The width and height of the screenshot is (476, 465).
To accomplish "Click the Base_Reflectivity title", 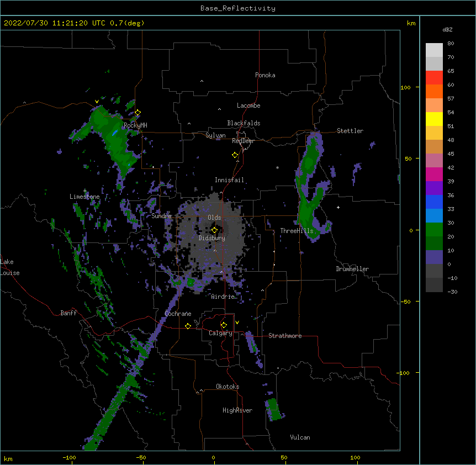I will [x=238, y=8].
